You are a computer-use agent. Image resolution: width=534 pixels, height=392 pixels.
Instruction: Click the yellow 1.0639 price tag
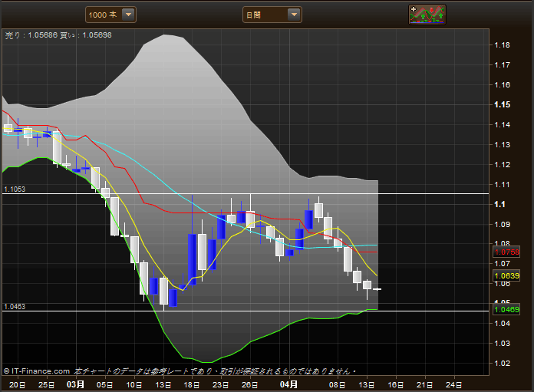tap(506, 275)
